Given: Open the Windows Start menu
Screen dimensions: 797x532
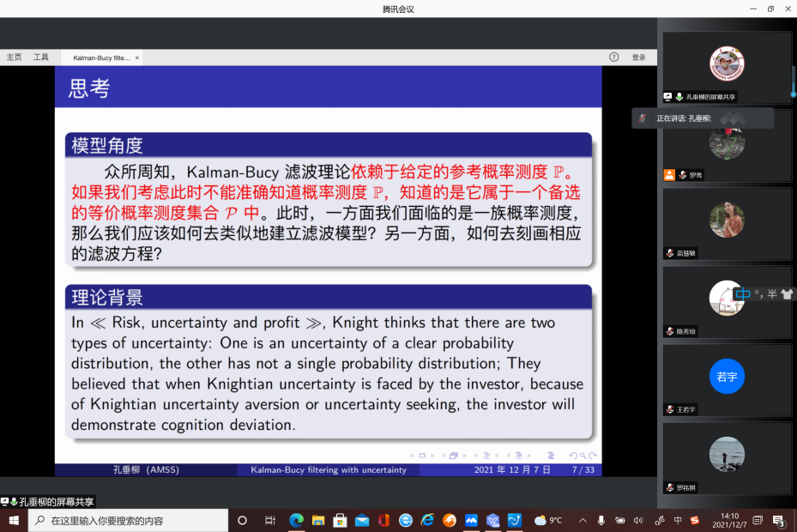Looking at the screenshot, I should [x=14, y=520].
